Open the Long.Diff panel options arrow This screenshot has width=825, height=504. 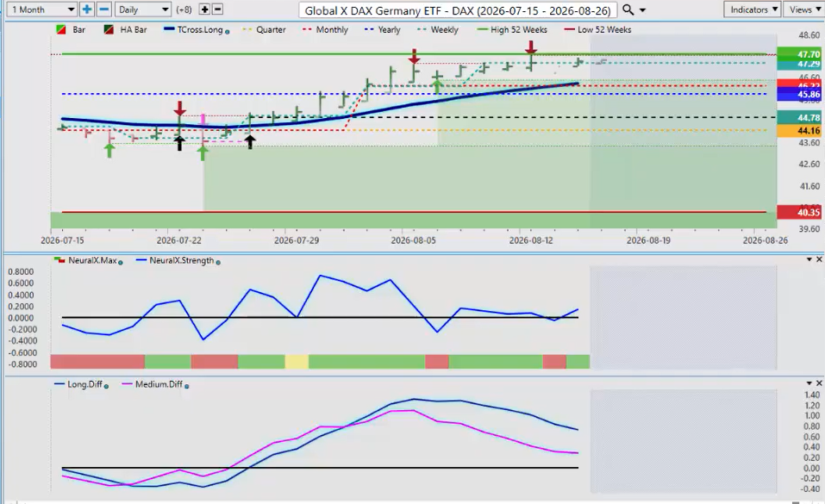point(809,383)
